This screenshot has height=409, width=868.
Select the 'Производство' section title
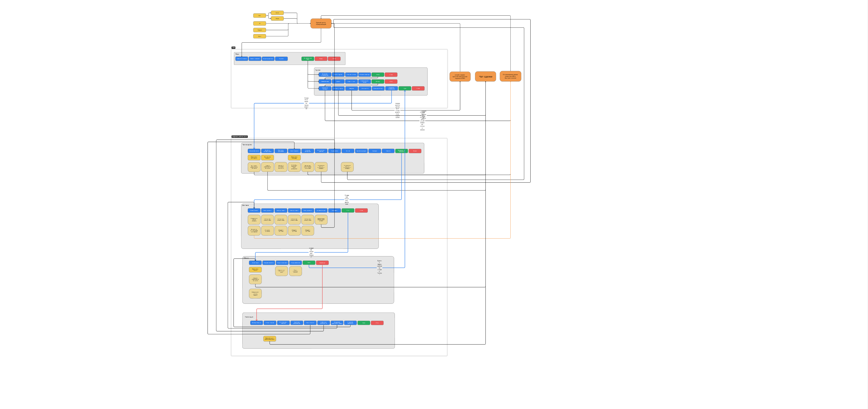[x=247, y=145]
